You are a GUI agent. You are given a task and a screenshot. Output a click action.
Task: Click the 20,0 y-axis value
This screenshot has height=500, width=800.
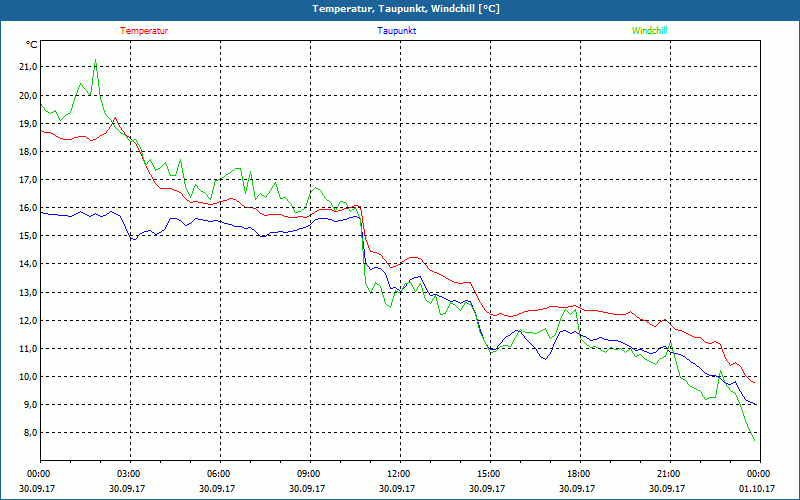tap(28, 95)
